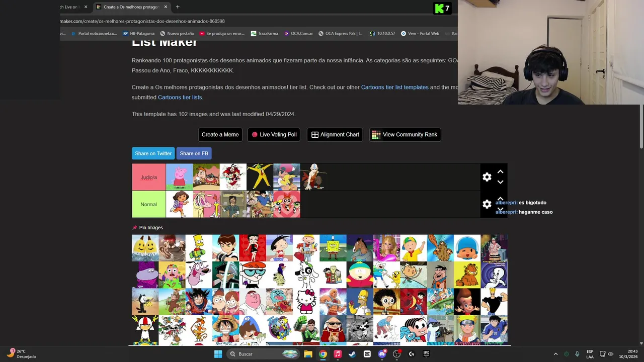
Task: Select the SpongeBob image
Action: click(333, 248)
